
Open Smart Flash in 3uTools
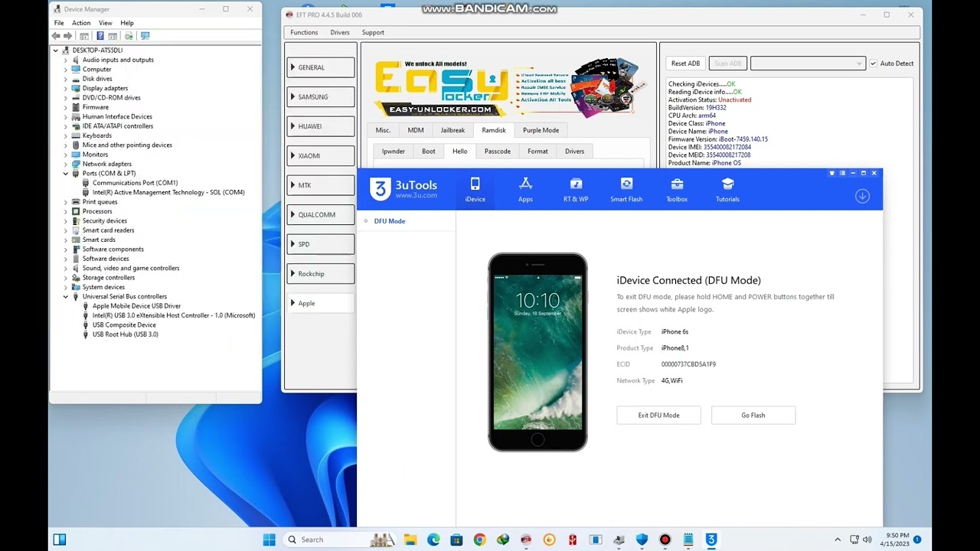tap(626, 190)
